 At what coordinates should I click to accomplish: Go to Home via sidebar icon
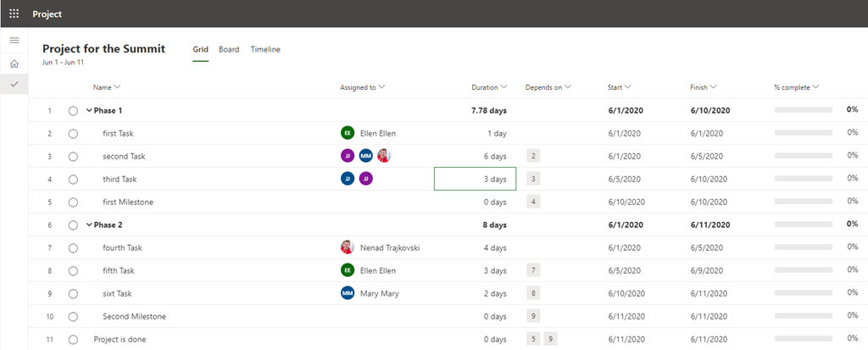coord(14,64)
